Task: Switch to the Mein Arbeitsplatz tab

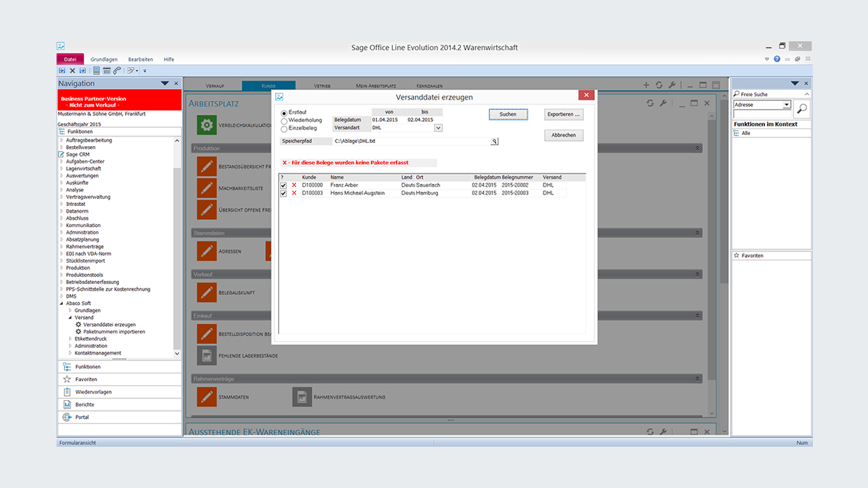Action: [376, 85]
